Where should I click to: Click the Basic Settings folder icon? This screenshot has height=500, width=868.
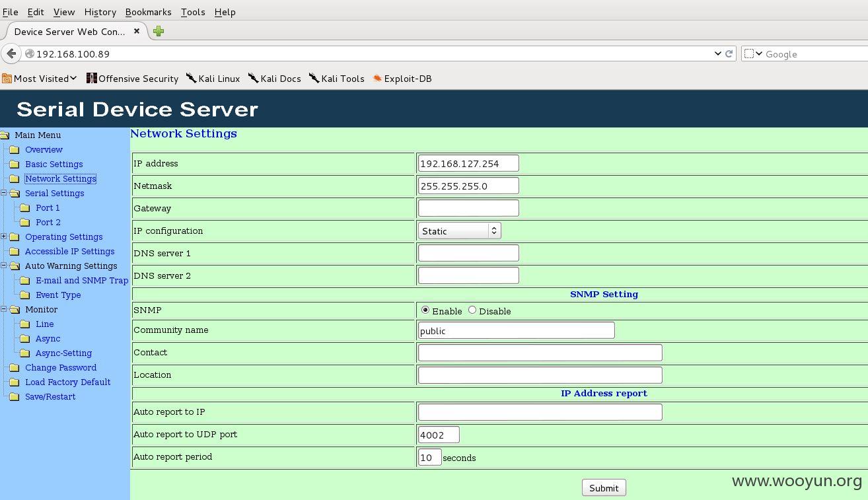coord(15,164)
